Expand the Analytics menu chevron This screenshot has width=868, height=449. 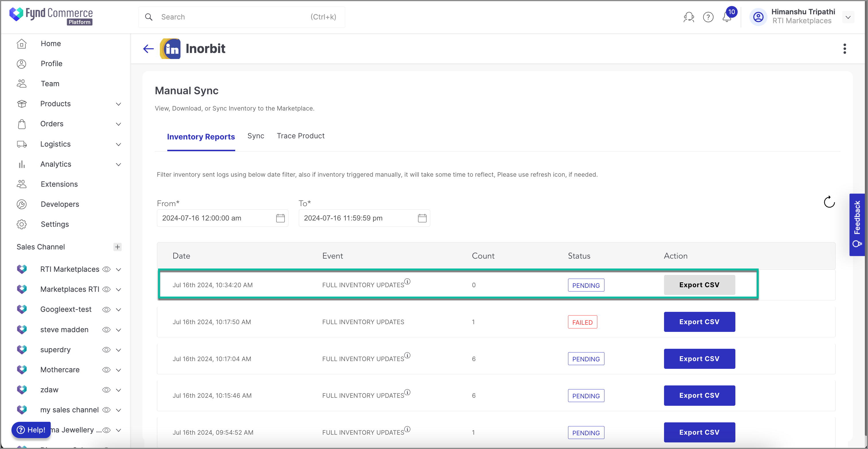tap(118, 164)
